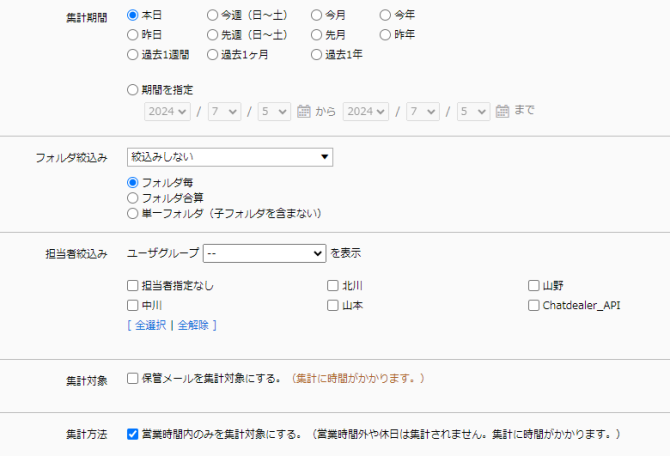Open the end month dropdown
Screen dimensions: 670x456
422,111
